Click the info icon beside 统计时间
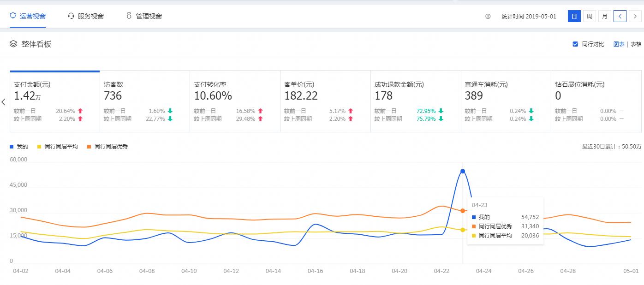The height and width of the screenshot is (285, 644). (x=488, y=17)
